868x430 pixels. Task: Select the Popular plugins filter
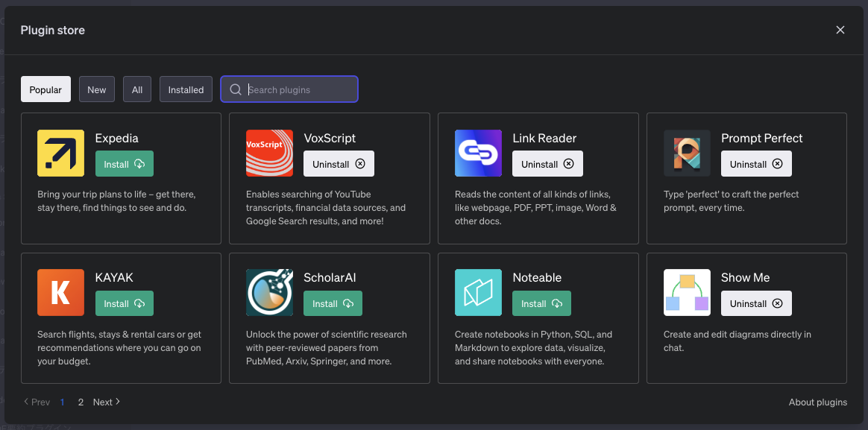point(45,89)
